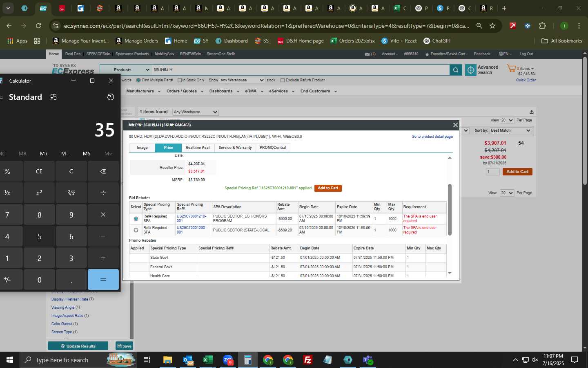This screenshot has height=368, width=588.
Task: Click the popup vertical scrollbar thumb
Action: pos(450,209)
